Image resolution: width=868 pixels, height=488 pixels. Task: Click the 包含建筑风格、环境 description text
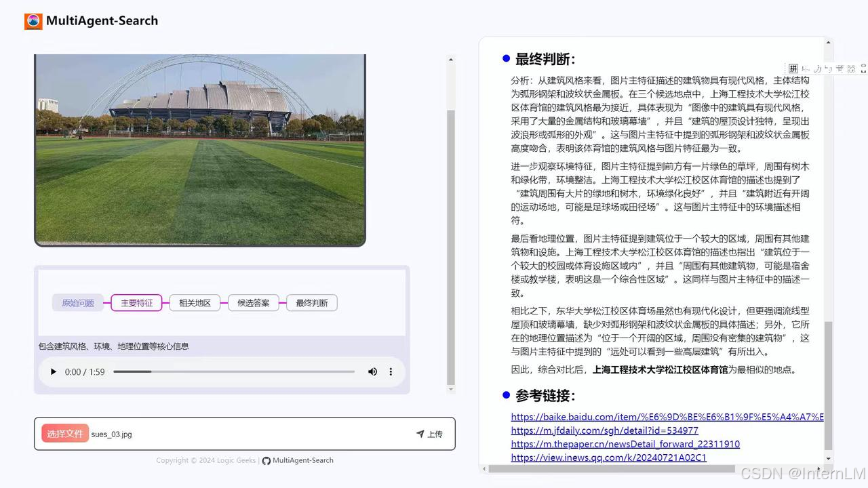(x=114, y=346)
